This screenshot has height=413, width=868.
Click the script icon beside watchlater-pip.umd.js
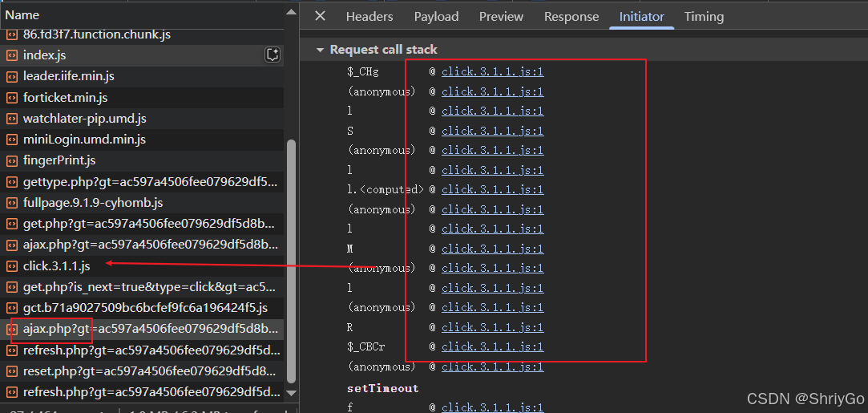12,119
